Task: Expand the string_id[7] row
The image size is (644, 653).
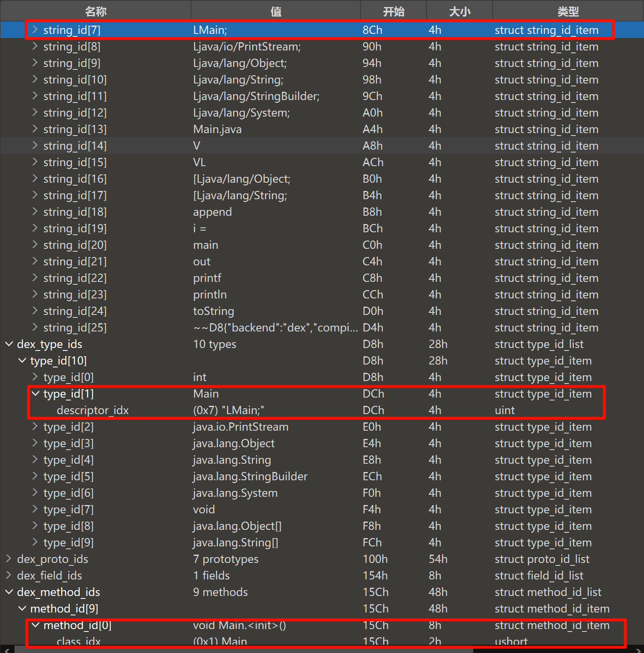Action: pos(35,30)
